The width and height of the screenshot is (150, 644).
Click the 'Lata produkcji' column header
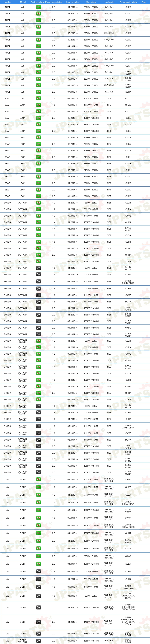pyautogui.click(x=73, y=2)
